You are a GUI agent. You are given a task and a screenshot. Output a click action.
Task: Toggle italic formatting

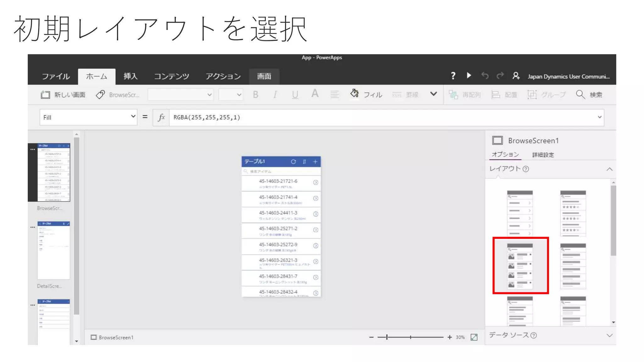[x=275, y=95]
